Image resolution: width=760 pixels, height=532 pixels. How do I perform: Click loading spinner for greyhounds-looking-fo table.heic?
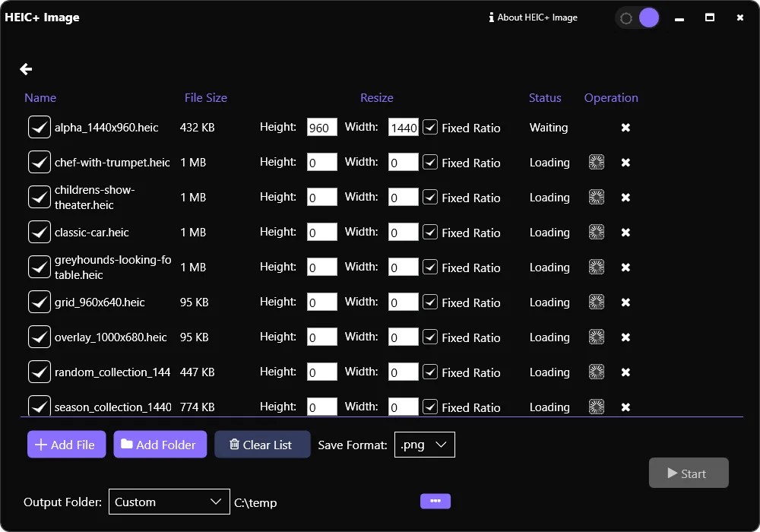click(596, 267)
